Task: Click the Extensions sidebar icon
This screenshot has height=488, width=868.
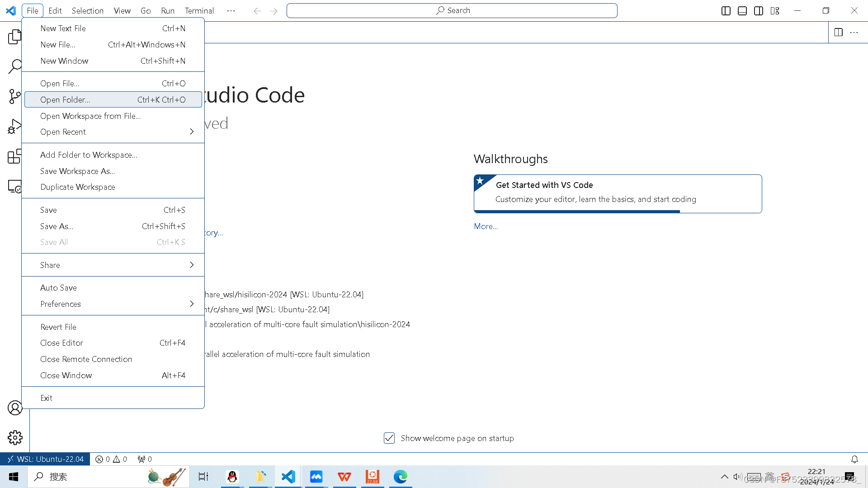Action: [15, 156]
